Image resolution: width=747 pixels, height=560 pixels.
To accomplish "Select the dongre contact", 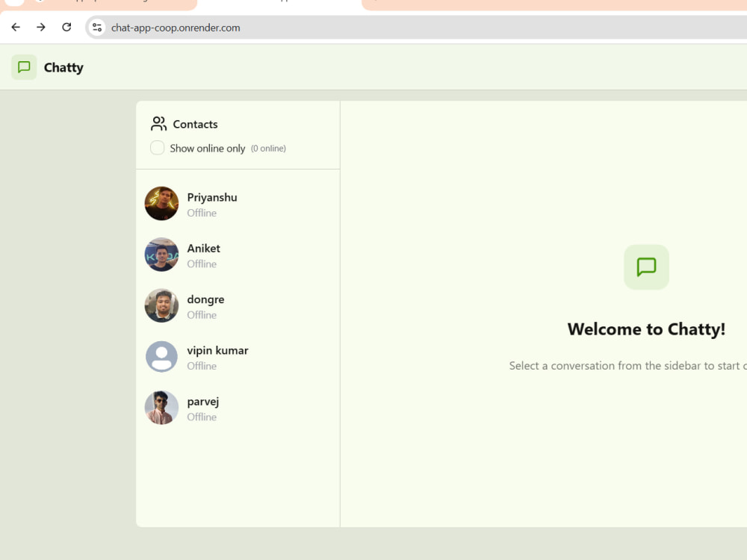I will click(238, 305).
